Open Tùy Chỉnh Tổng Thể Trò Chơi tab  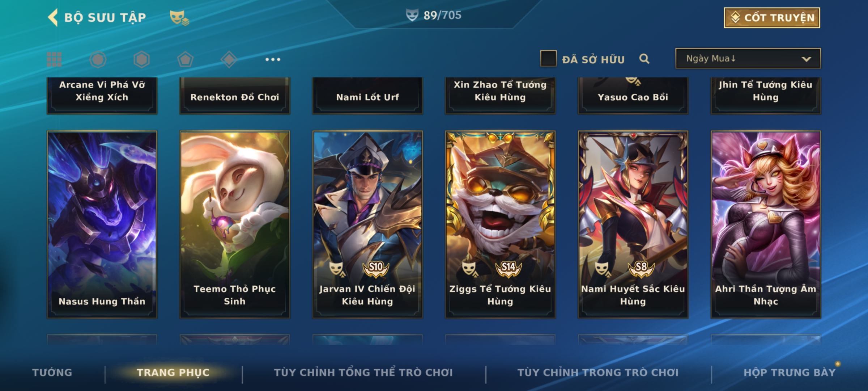point(363,373)
